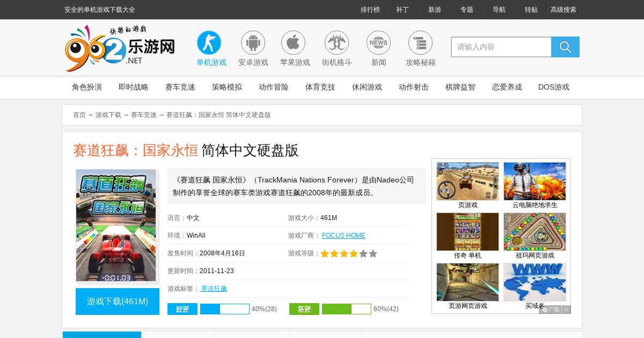Viewport: 644px width, 338px height.
Task: Open 导航 in the top bar
Action: [x=499, y=10]
